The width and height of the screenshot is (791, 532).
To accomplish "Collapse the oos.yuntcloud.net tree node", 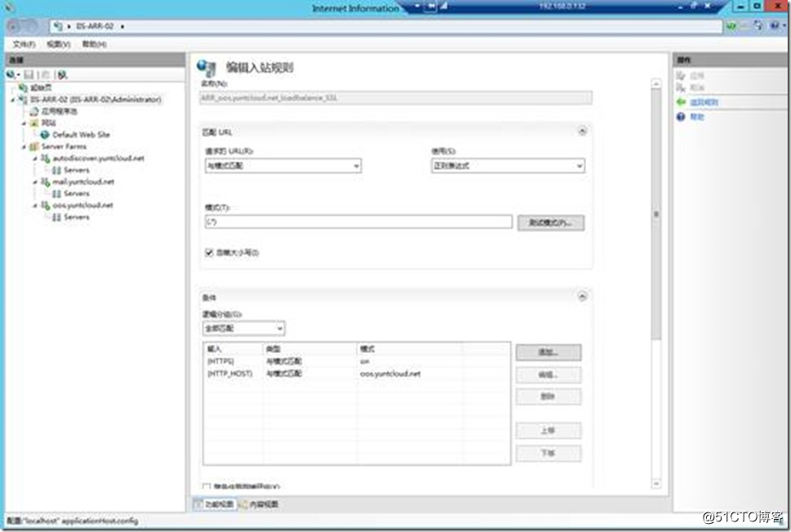I will (35, 206).
